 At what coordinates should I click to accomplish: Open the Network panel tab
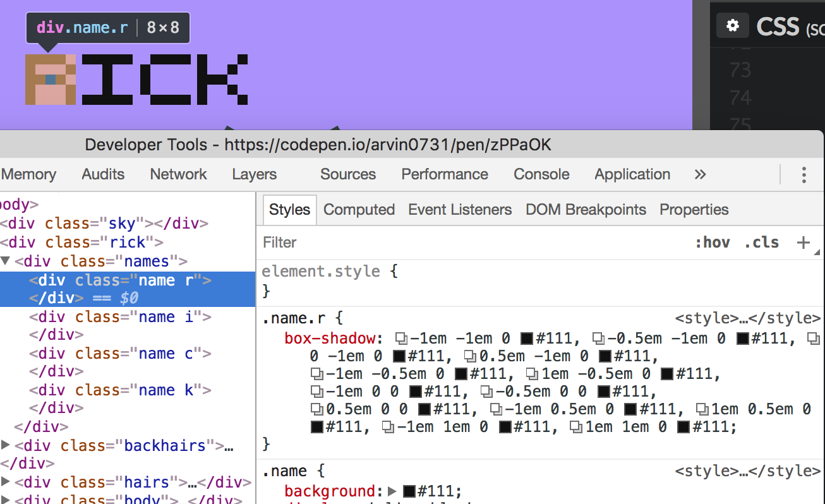pyautogui.click(x=178, y=174)
